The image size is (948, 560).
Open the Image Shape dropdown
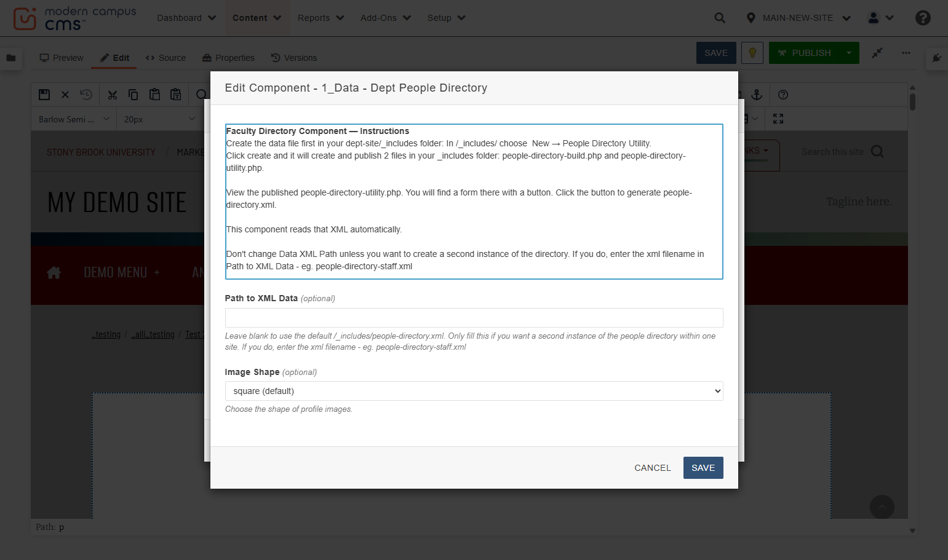(x=474, y=391)
